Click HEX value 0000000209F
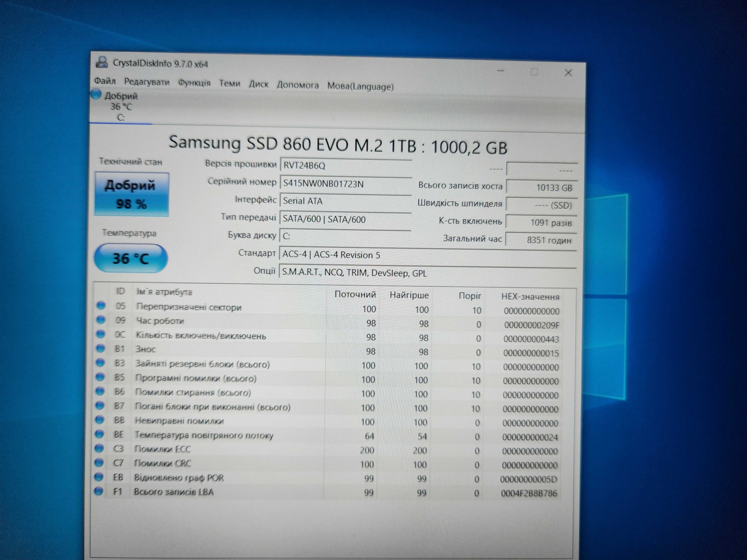This screenshot has width=747, height=560. tap(531, 325)
